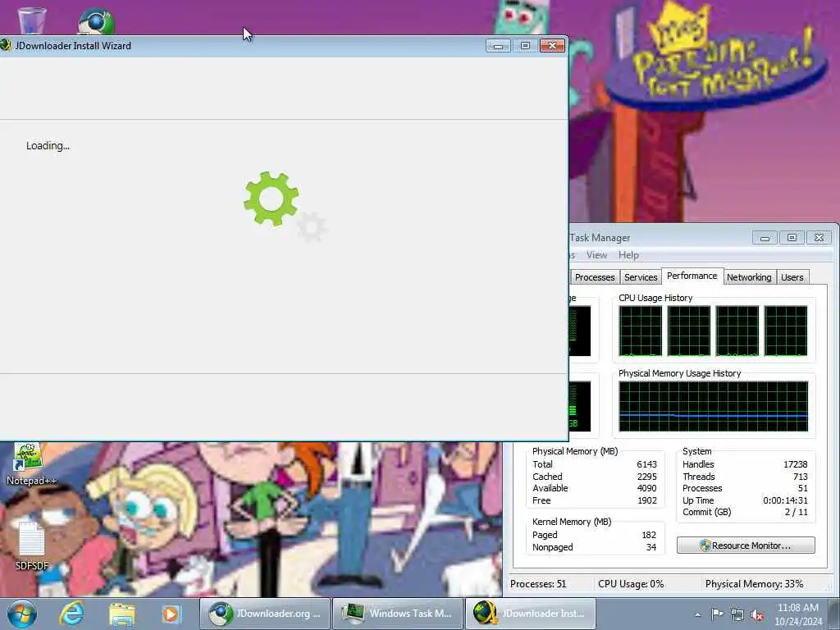The height and width of the screenshot is (630, 840).
Task: Minimize the JDownloader Install Wizard window
Action: [x=498, y=46]
